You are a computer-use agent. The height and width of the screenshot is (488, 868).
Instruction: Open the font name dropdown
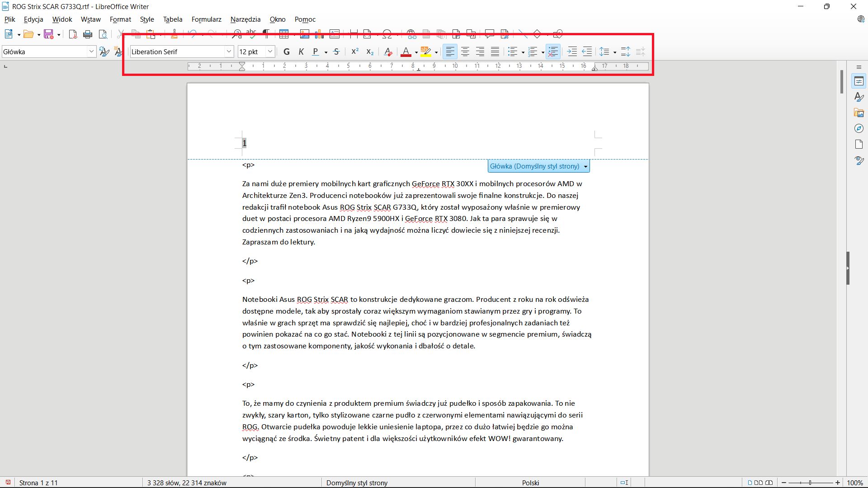(230, 52)
